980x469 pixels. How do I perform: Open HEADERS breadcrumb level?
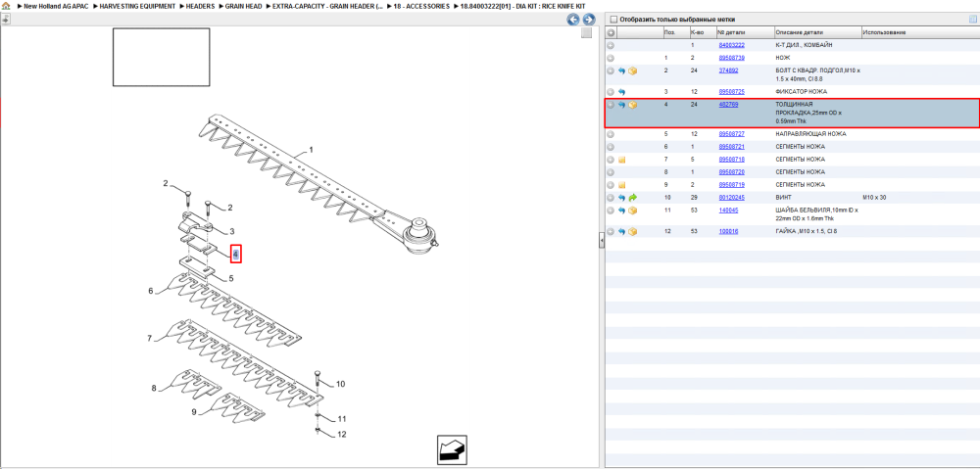pyautogui.click(x=201, y=6)
